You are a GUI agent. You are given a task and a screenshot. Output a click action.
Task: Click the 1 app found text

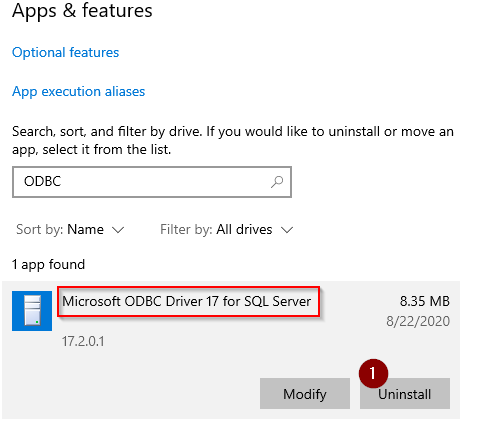[49, 265]
